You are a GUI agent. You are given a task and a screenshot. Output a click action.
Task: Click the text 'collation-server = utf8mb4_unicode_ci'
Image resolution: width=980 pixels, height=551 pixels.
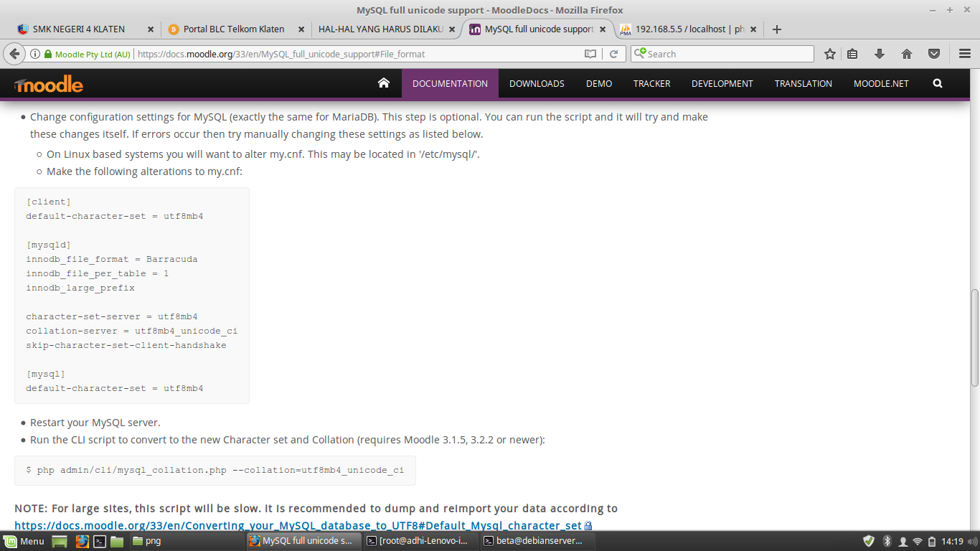click(132, 331)
